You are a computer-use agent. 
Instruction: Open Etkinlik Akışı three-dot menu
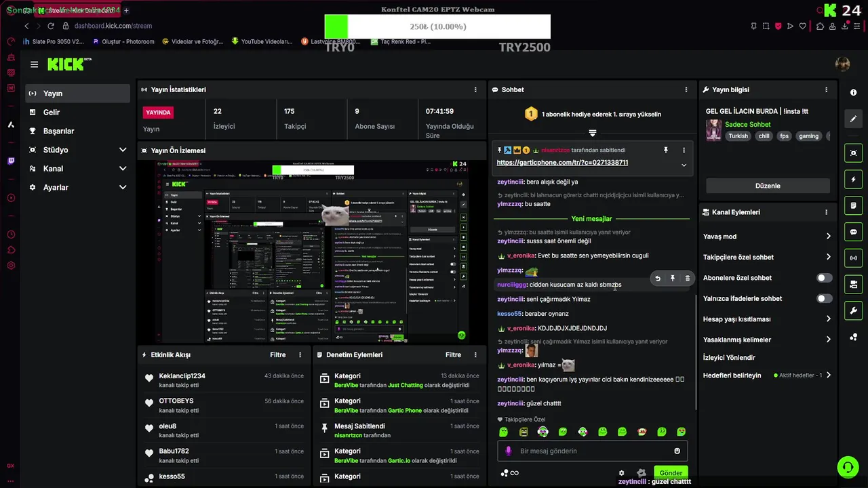click(300, 354)
